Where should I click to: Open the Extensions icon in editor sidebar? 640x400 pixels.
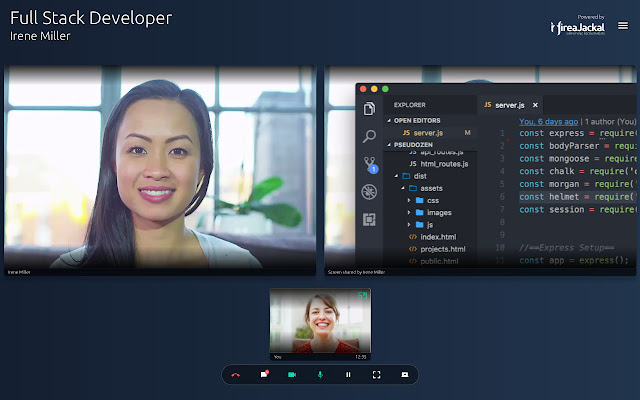tap(369, 220)
